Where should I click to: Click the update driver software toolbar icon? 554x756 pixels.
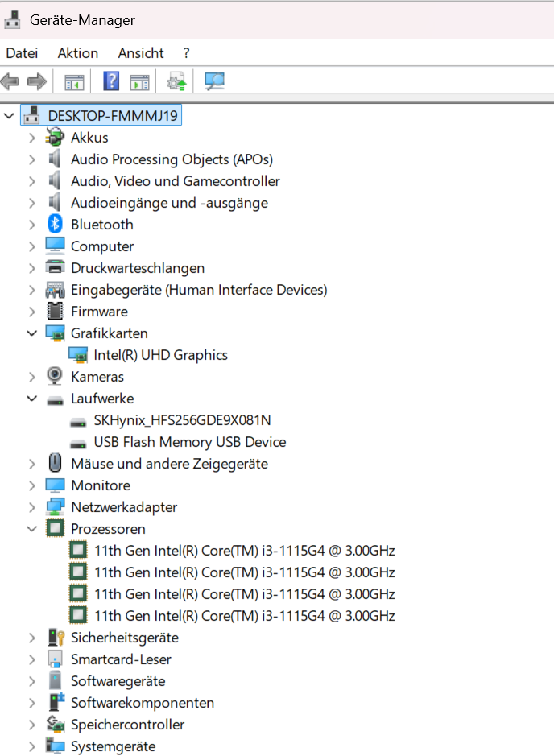(176, 81)
